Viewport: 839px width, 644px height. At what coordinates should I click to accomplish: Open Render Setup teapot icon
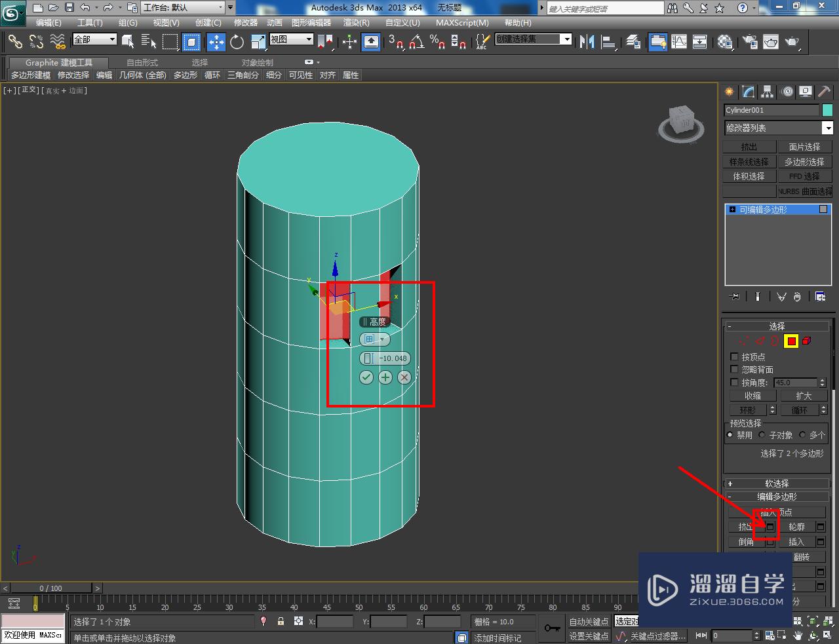click(x=750, y=42)
